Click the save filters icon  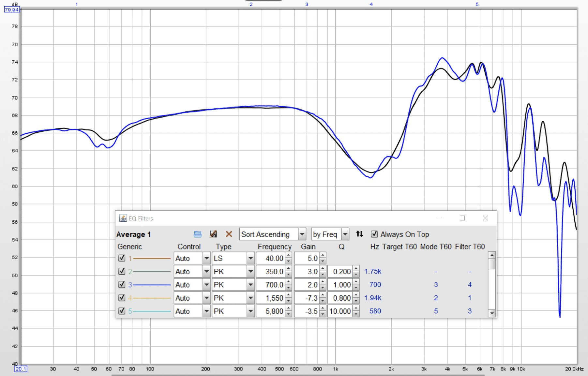click(x=213, y=234)
